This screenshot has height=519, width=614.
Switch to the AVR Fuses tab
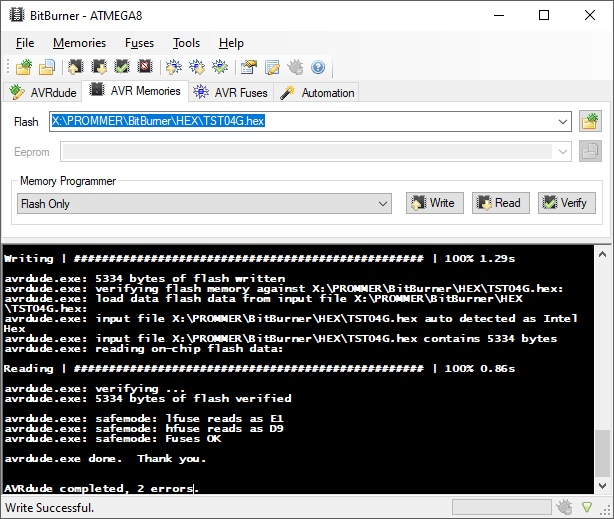pos(231,92)
